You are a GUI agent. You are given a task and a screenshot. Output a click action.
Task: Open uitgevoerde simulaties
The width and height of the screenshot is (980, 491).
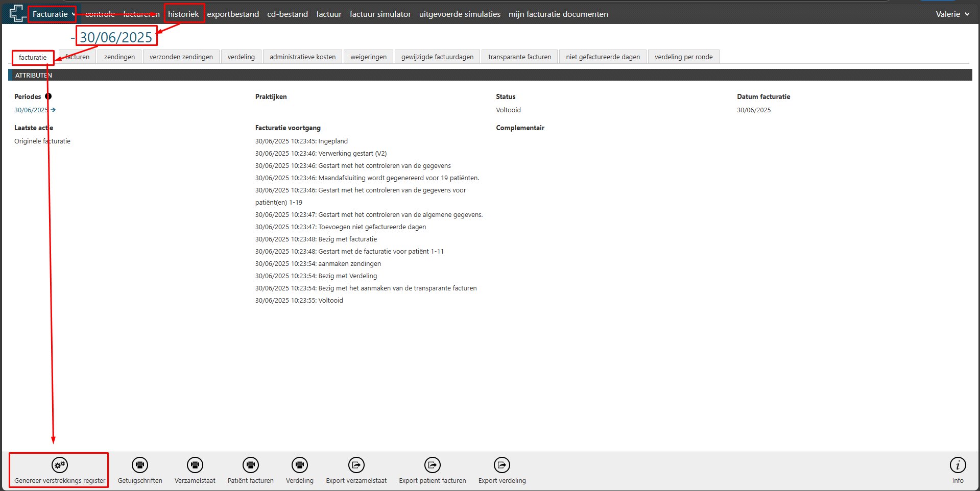(x=460, y=14)
